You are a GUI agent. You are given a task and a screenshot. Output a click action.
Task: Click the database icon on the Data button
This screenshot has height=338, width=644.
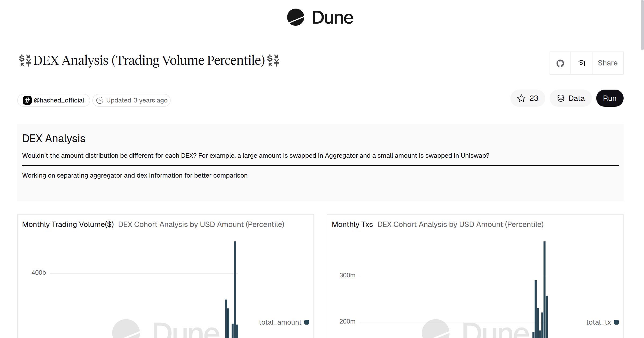coord(561,98)
